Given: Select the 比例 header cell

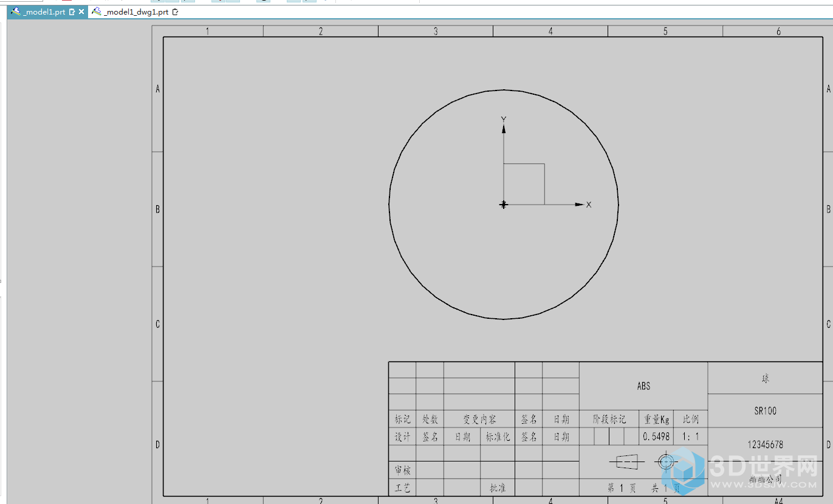Looking at the screenshot, I should click(691, 419).
